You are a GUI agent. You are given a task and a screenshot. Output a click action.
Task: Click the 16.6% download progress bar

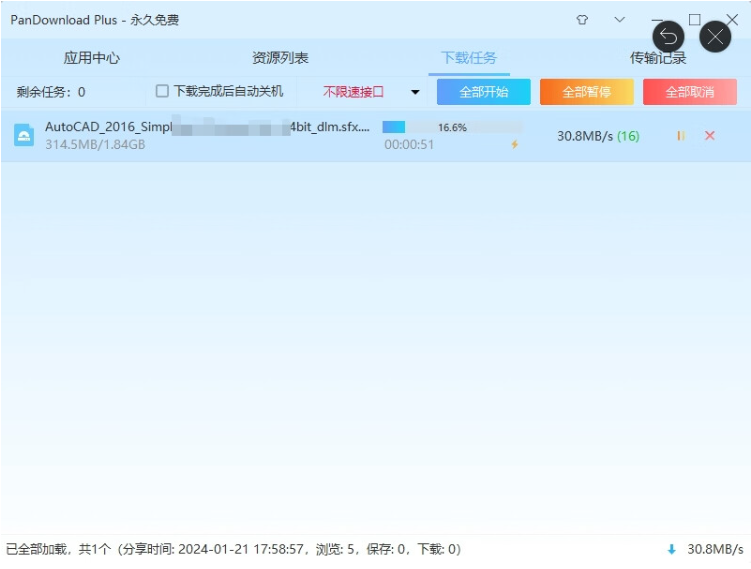coord(452,127)
